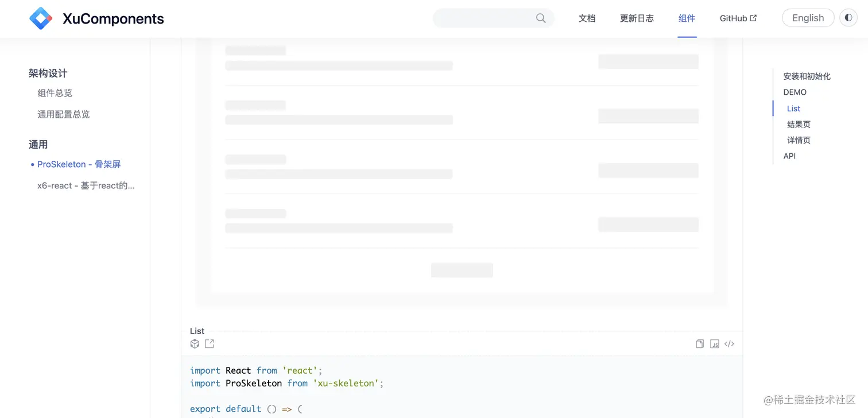Click the search magnifier icon

coord(541,18)
